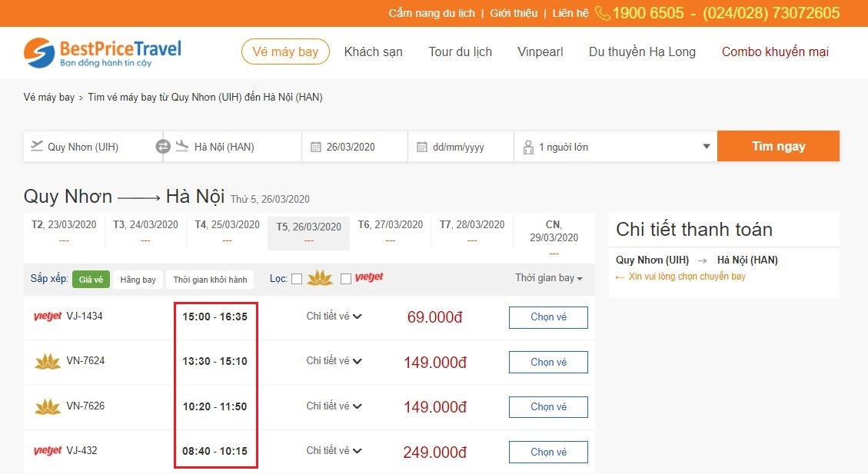This screenshot has height=474, width=868.
Task: Click price '69.000đ'
Action: click(x=434, y=317)
